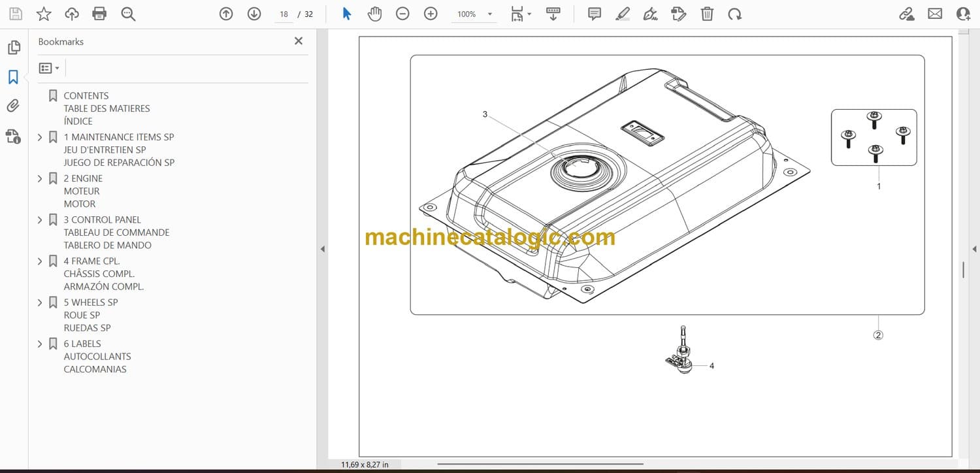
Task: Print the document
Action: coord(99,14)
